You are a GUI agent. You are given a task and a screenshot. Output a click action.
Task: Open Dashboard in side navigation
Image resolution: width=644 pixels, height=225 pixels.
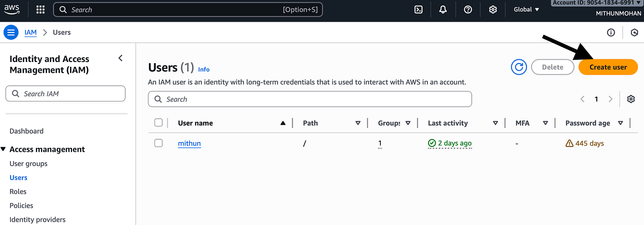(27, 131)
